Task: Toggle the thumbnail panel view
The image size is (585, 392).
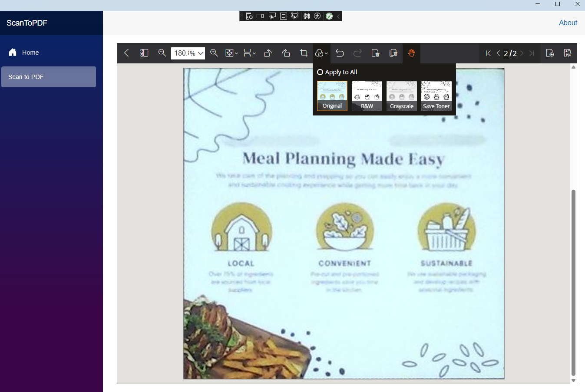Action: pyautogui.click(x=144, y=53)
